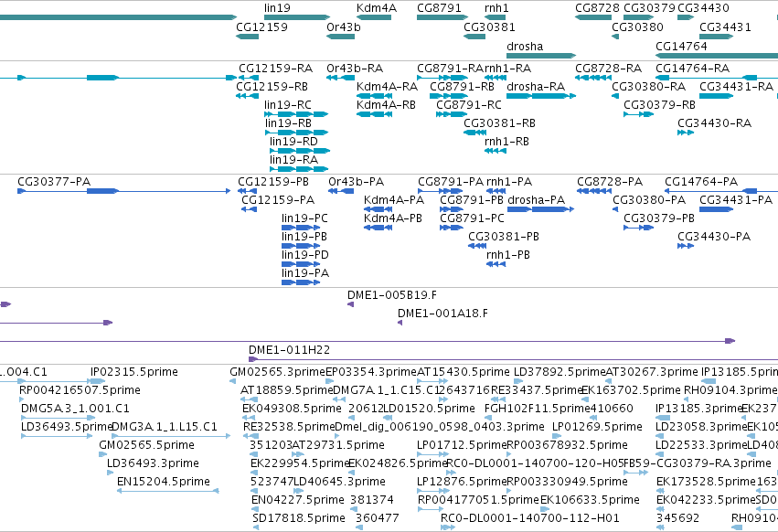
Task: Select the gene label reading exactly "CG30380"
Action: 637,27
